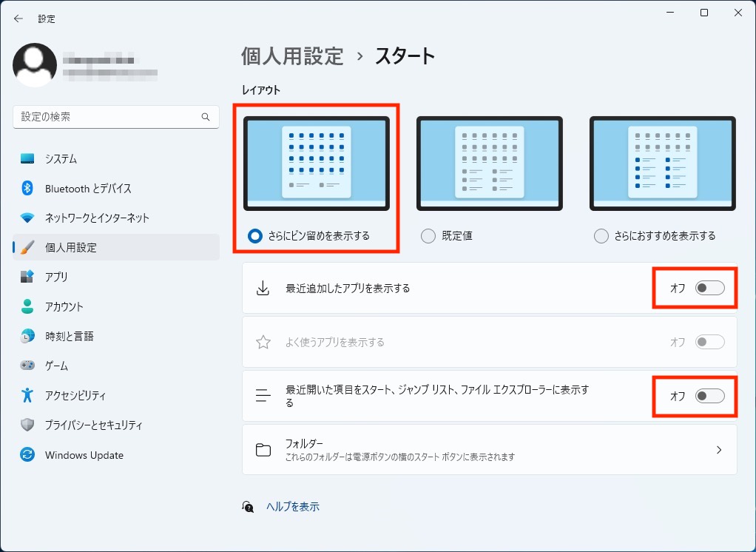Open the ヘルプを表示 link
Image resolution: width=756 pixels, height=552 pixels.
(x=293, y=507)
